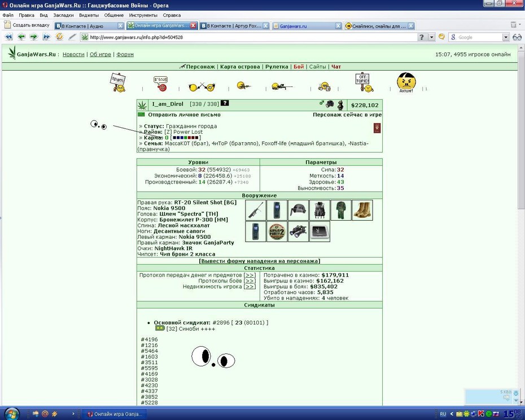Open syndicate #4196 link
Image resolution: width=525 pixels, height=420 pixels.
(x=150, y=339)
